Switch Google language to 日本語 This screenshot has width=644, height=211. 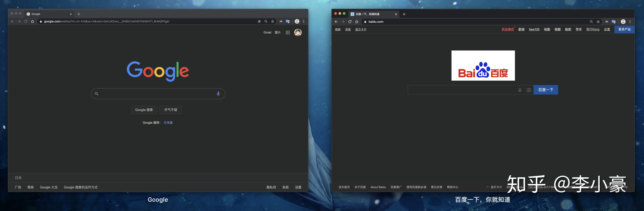168,123
